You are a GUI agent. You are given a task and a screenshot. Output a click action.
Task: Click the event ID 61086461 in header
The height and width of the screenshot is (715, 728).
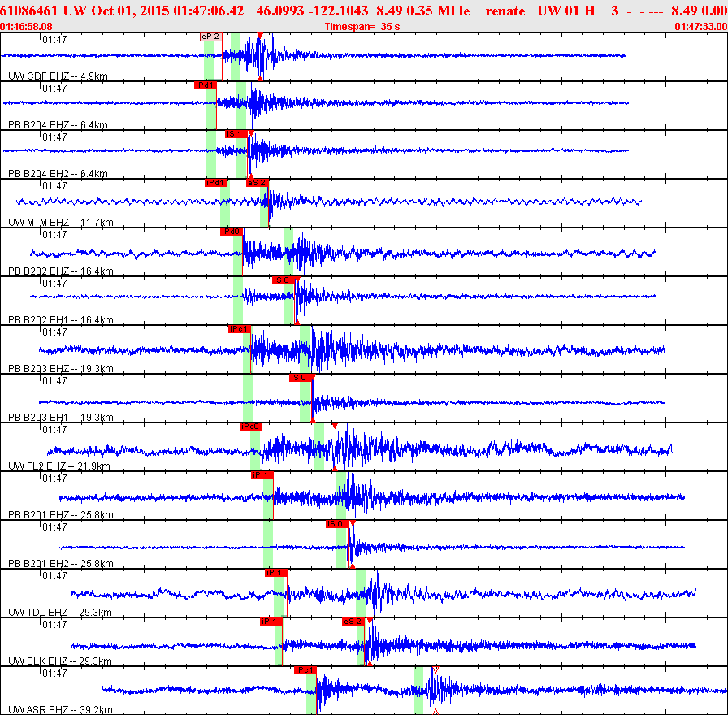[29, 11]
